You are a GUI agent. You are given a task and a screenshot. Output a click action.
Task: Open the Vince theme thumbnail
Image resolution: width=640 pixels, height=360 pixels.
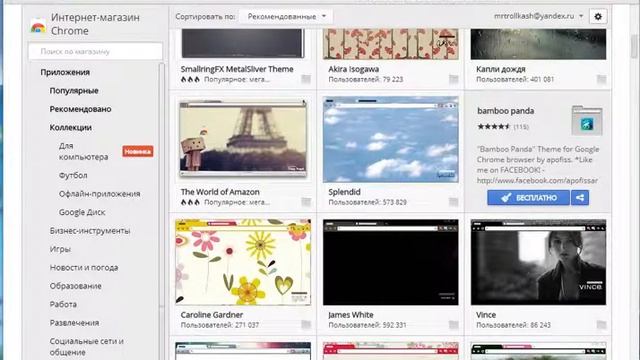tap(538, 262)
